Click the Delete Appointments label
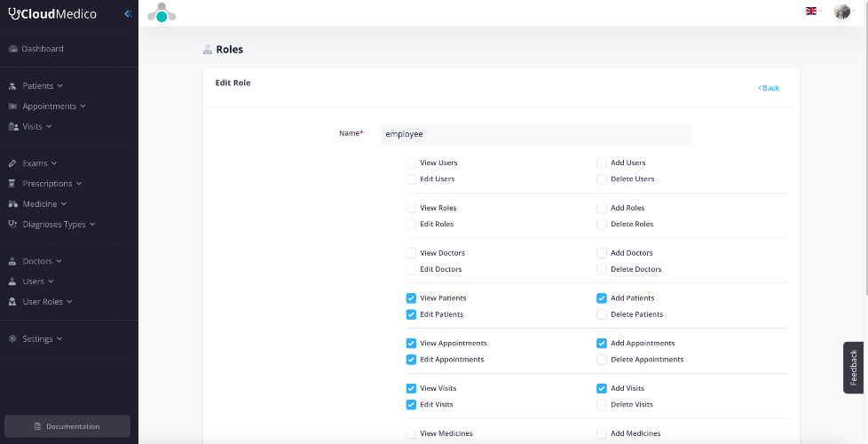 [647, 360]
